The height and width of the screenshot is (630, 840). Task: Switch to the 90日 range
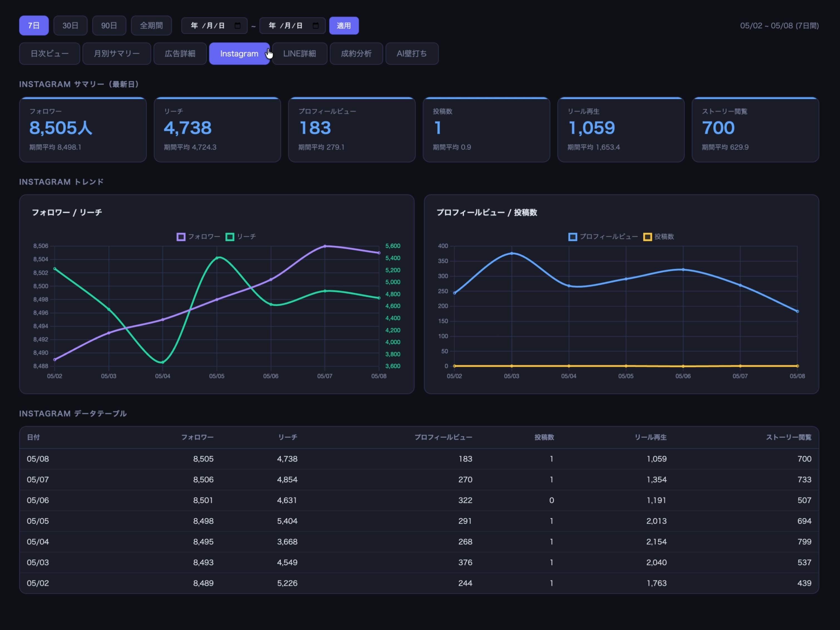click(109, 25)
